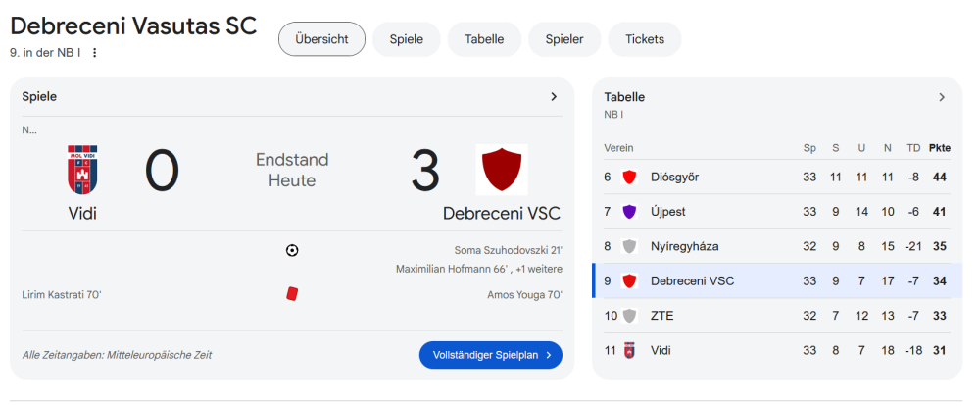Click the Vollständiger Spielplan button

490,355
